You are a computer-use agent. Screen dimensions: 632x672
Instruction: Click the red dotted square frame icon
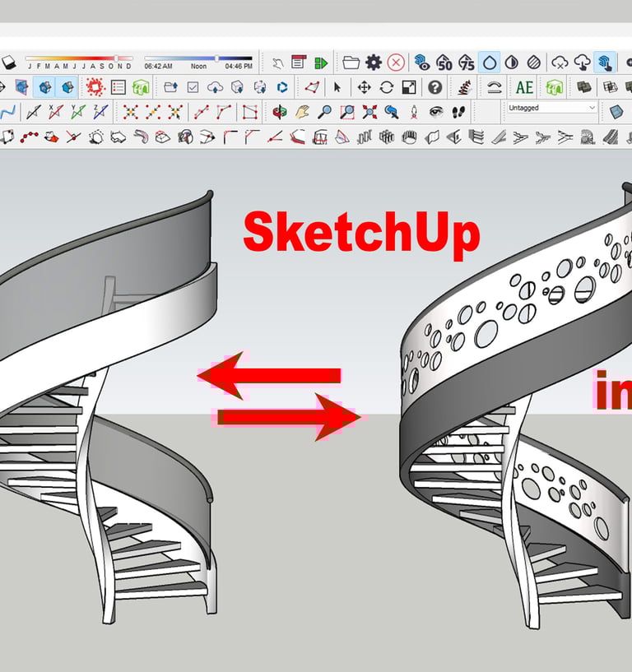coord(250,113)
